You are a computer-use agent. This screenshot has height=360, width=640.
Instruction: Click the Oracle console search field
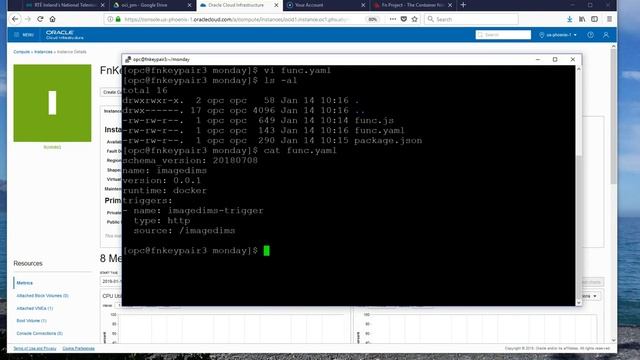tap(503, 35)
